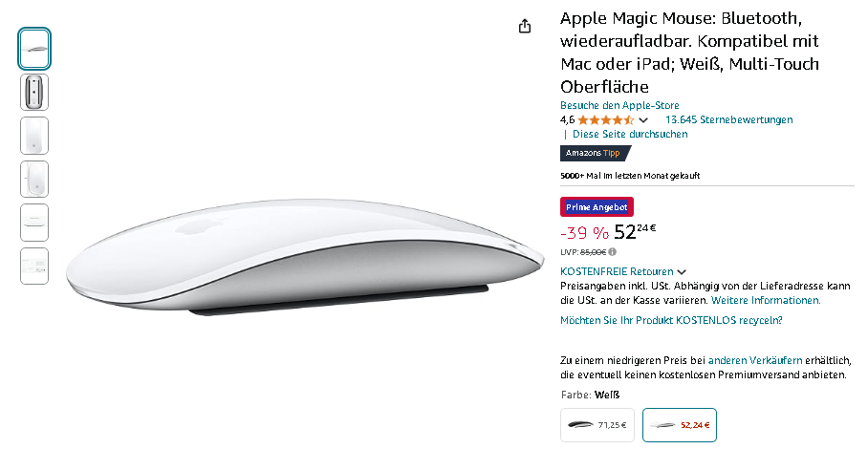The image size is (868, 449).
Task: Click the share icon above product image
Action: [x=525, y=26]
